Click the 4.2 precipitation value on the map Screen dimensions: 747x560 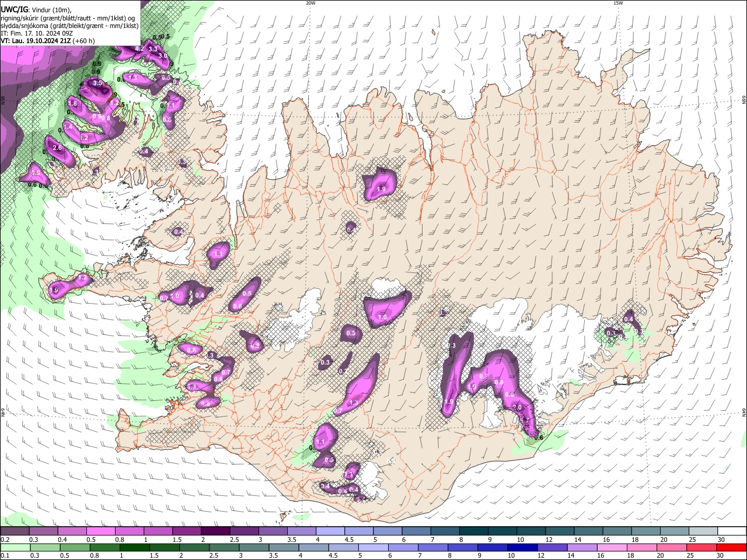coord(139,48)
